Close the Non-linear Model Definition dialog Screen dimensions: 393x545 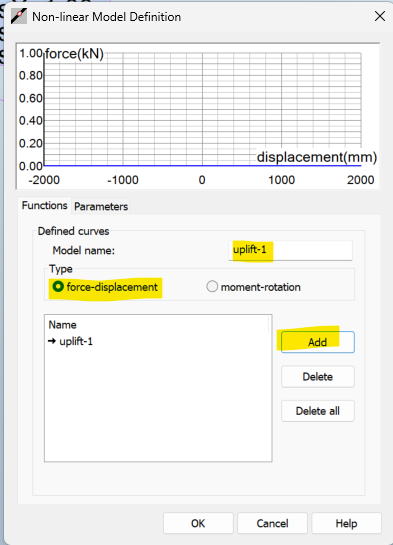380,16
